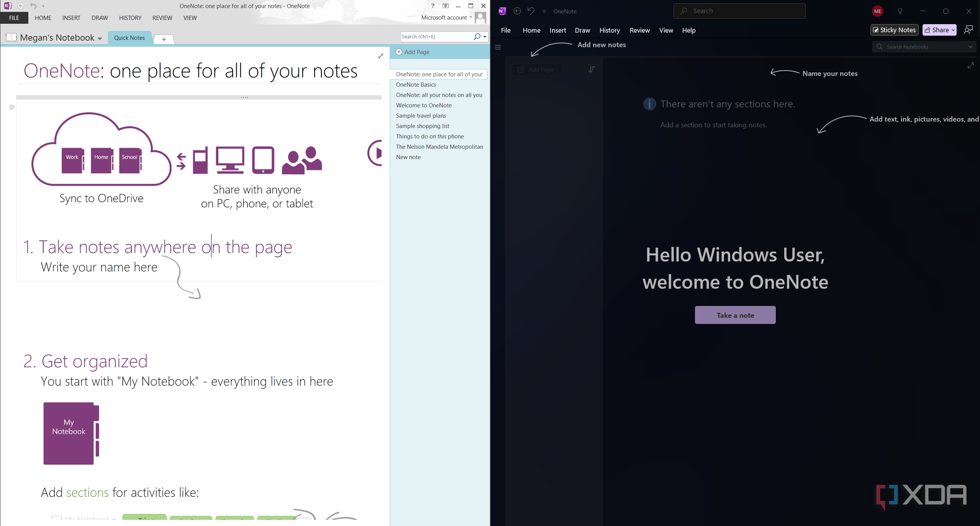The width and height of the screenshot is (980, 526).
Task: Click the Microsoft account profile picture
Action: click(x=480, y=18)
